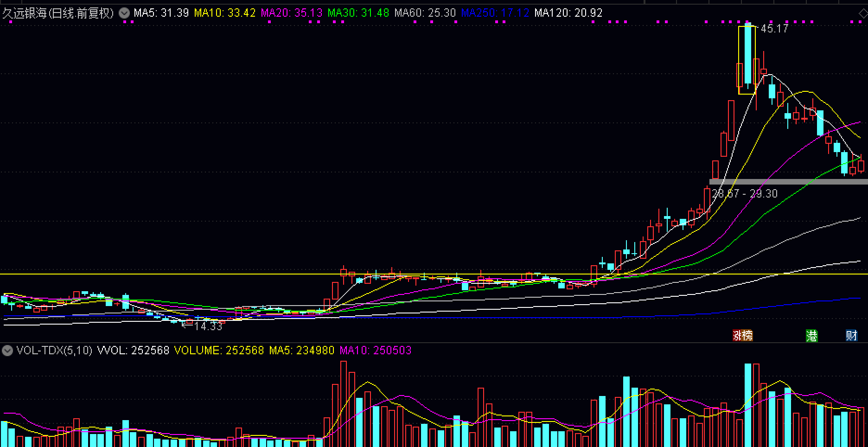
Task: Click the 久远银海(日线.前复权) chart title
Action: 58,13
